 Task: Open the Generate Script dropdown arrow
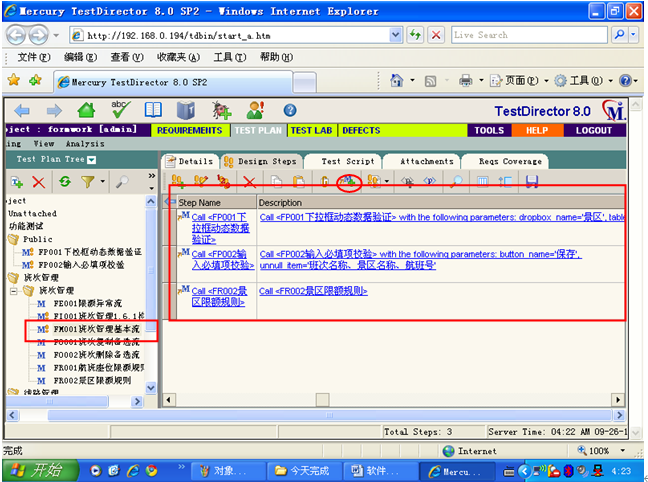tap(386, 181)
